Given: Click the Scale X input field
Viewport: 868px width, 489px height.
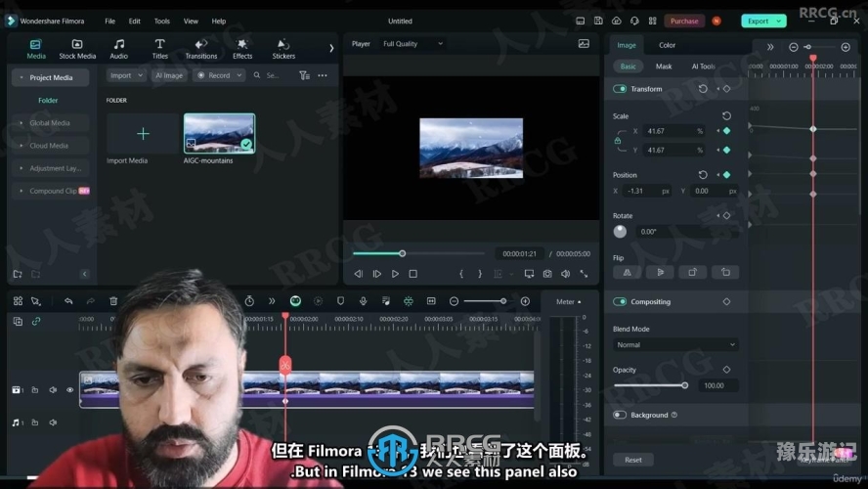Looking at the screenshot, I should (673, 131).
